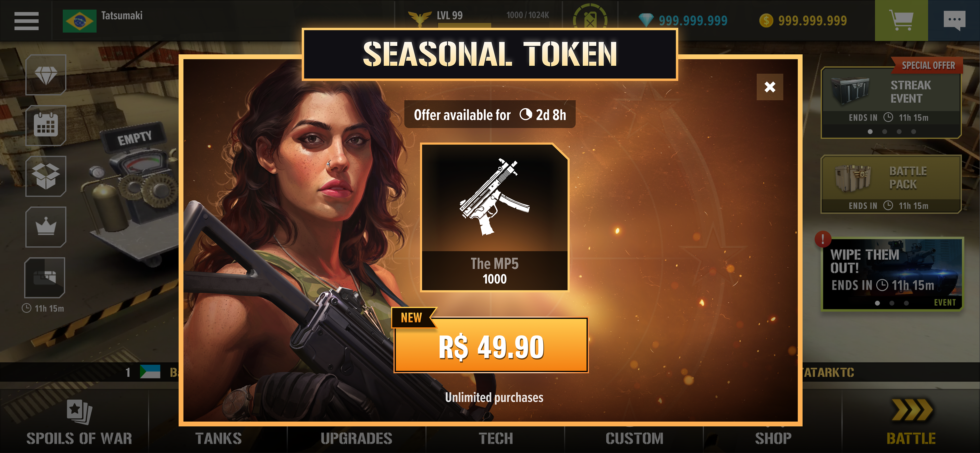Open the crown icon in sidebar
Screen dimensions: 980x453
(x=46, y=227)
